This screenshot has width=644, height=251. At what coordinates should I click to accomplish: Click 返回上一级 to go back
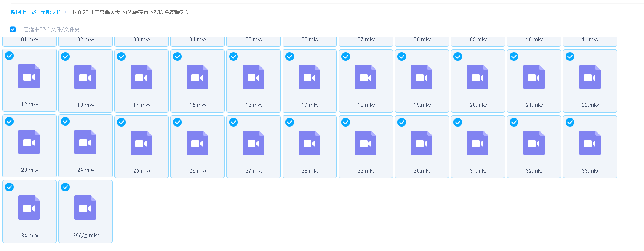point(24,12)
